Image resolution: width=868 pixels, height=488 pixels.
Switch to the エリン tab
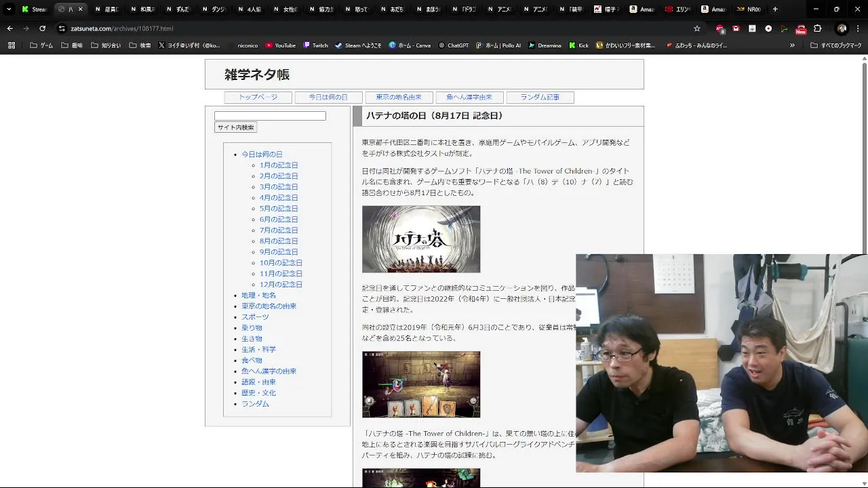point(677,9)
